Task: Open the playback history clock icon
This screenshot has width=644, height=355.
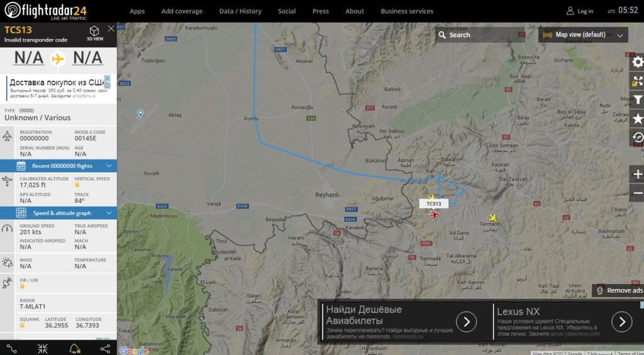Action: pyautogui.click(x=637, y=138)
